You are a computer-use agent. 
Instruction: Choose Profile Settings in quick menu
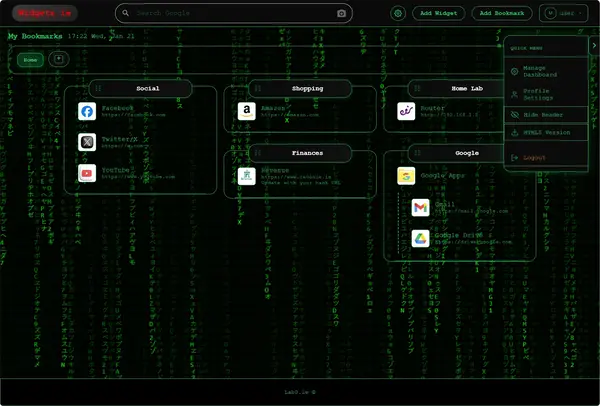[x=540, y=93]
